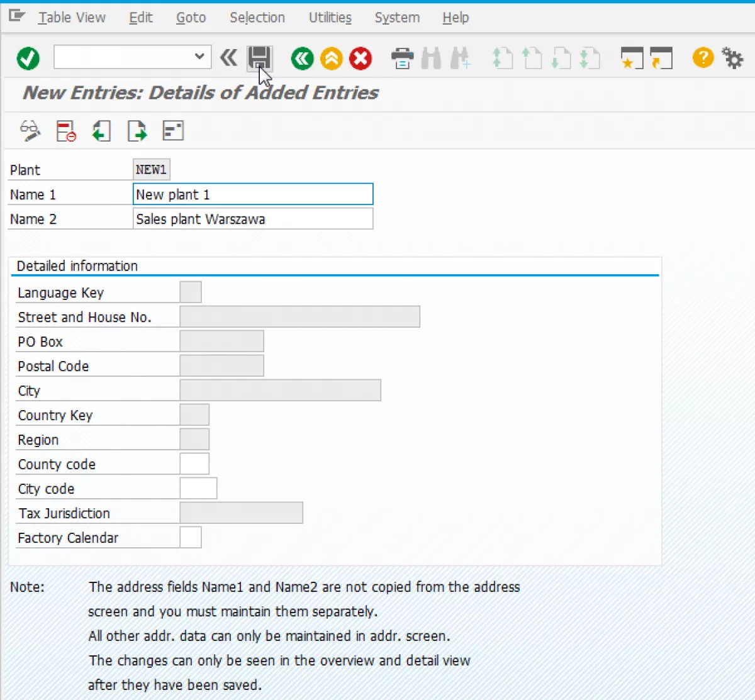Click the 'Factory Calendar' label
755x700 pixels.
[x=68, y=538]
